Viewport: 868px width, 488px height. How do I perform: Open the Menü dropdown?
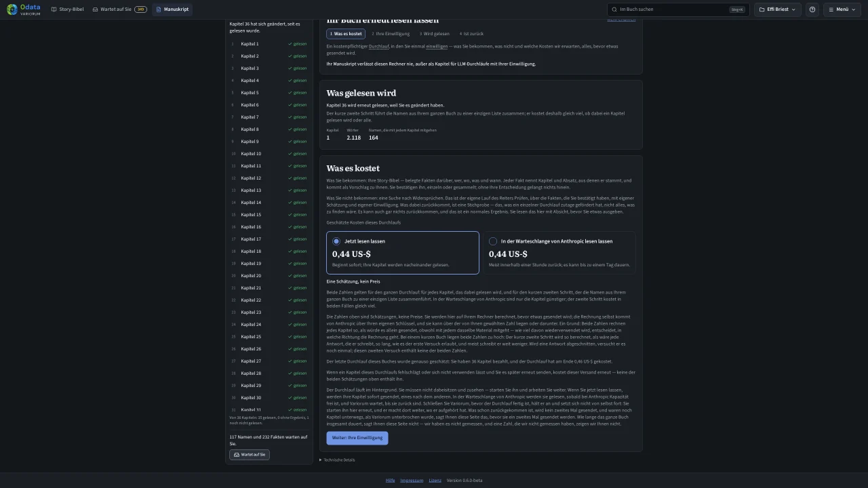click(x=842, y=9)
